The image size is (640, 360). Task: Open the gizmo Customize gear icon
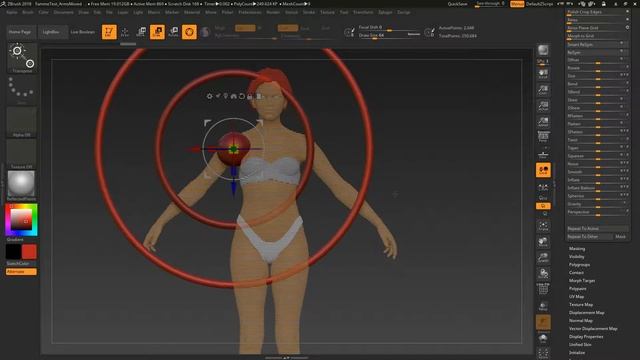tap(209, 96)
